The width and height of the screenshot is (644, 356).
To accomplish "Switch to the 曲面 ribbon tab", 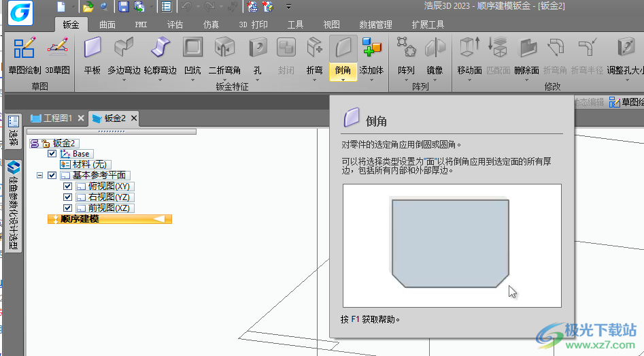I will pos(107,25).
